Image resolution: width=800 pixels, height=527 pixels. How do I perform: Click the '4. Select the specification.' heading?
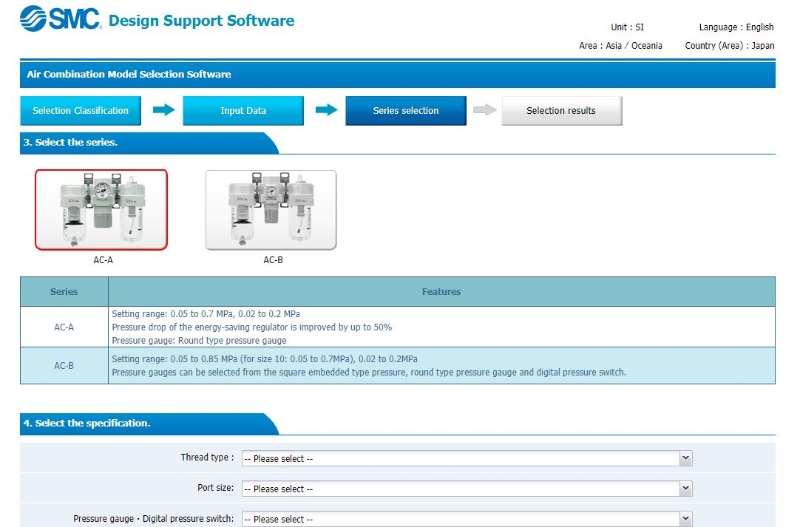click(x=87, y=423)
